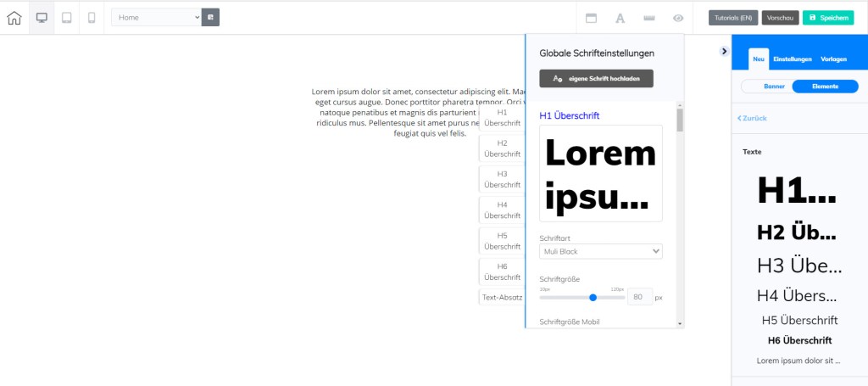Screen dimensions: 868x386
Task: Switch to desktop preview mode
Action: pos(42,18)
